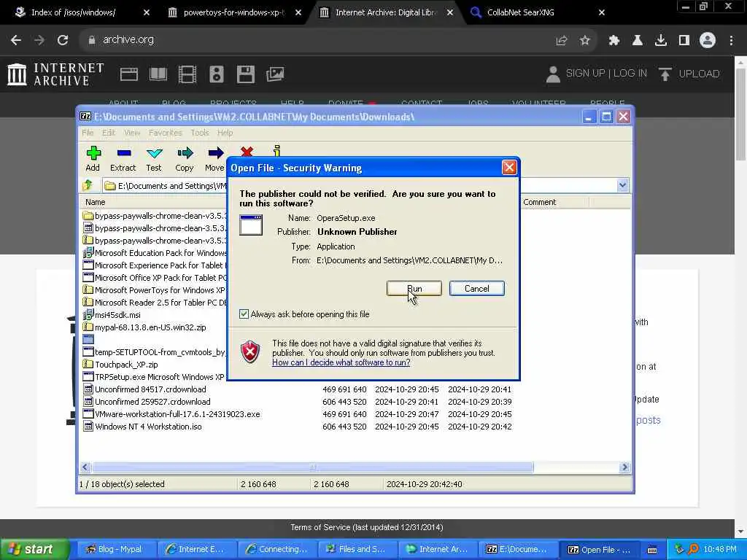The width and height of the screenshot is (747, 560).
Task: Share this page icon in address bar
Action: point(561,41)
